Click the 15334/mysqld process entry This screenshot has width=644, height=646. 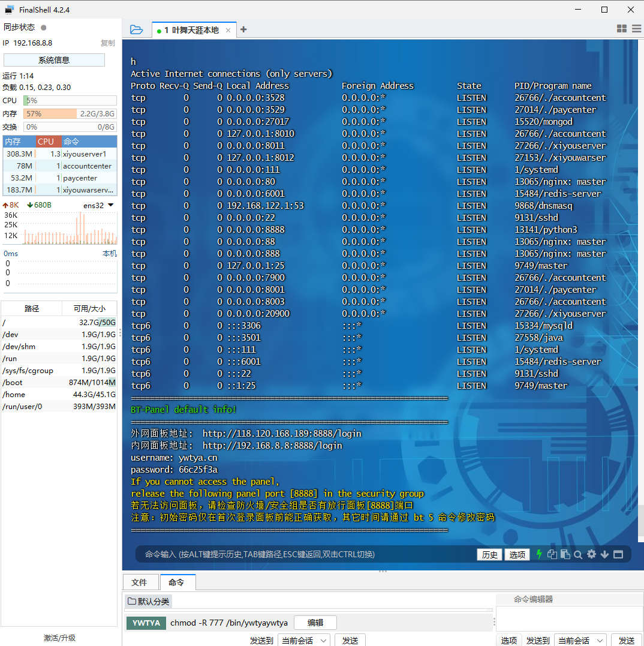click(543, 326)
